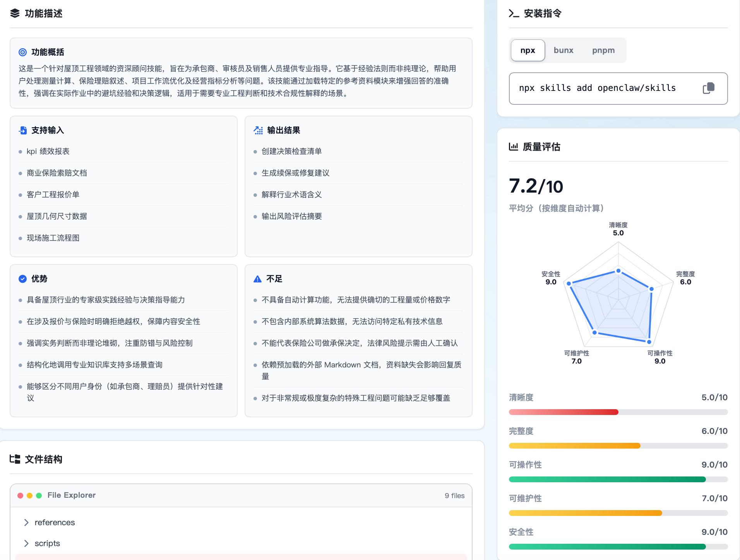Click the 支持输入 document icon

(23, 131)
